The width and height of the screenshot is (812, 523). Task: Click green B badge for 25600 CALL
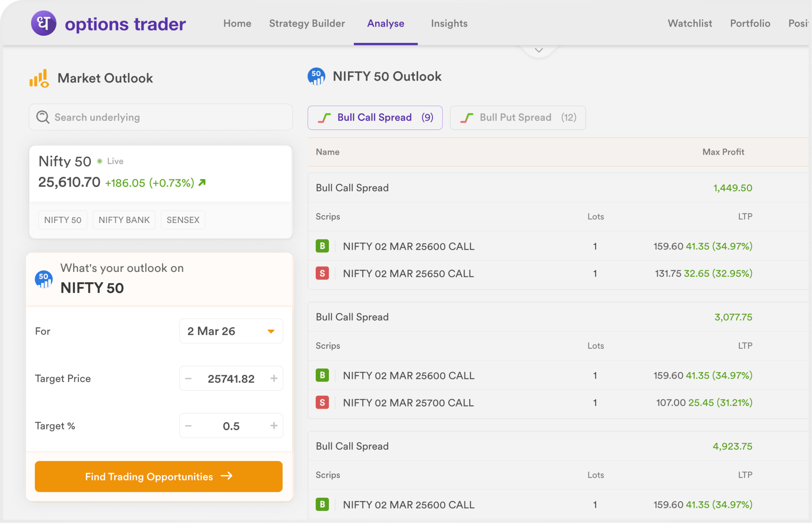point(322,246)
